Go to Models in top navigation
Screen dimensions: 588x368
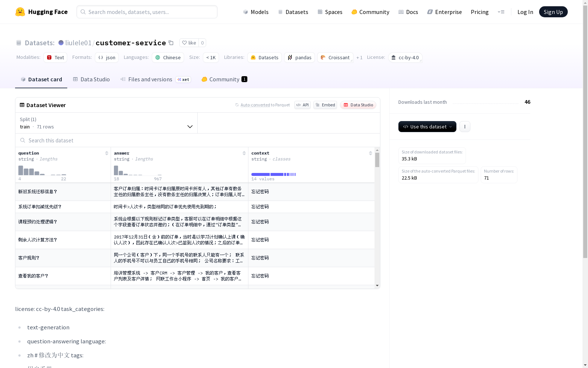coord(256,12)
